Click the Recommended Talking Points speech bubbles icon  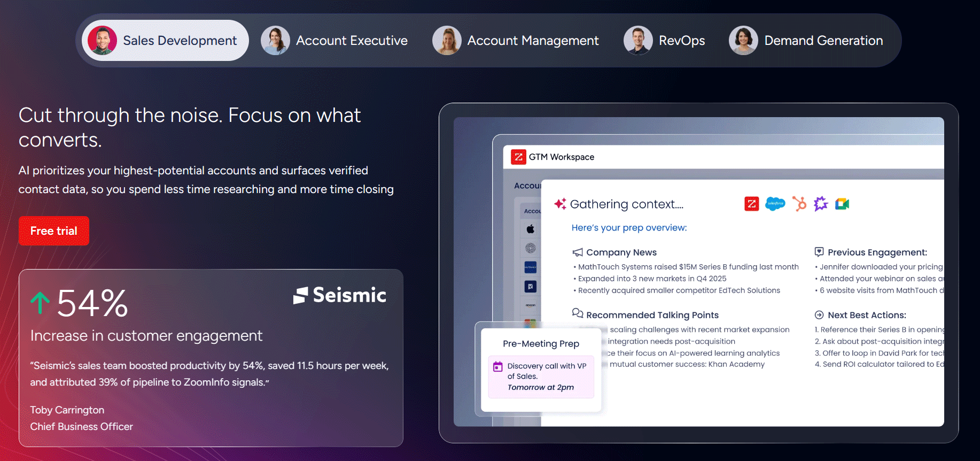tap(578, 313)
